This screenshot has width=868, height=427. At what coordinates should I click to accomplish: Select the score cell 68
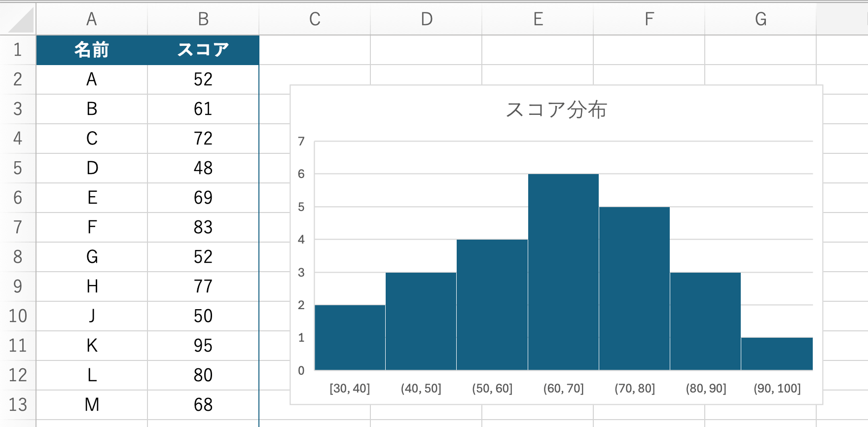point(203,405)
